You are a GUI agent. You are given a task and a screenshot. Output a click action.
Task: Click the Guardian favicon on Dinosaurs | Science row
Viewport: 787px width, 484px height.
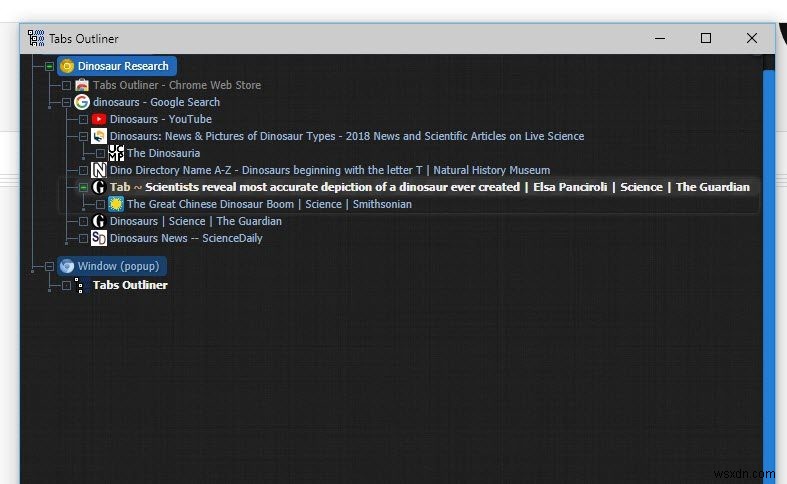click(x=99, y=221)
